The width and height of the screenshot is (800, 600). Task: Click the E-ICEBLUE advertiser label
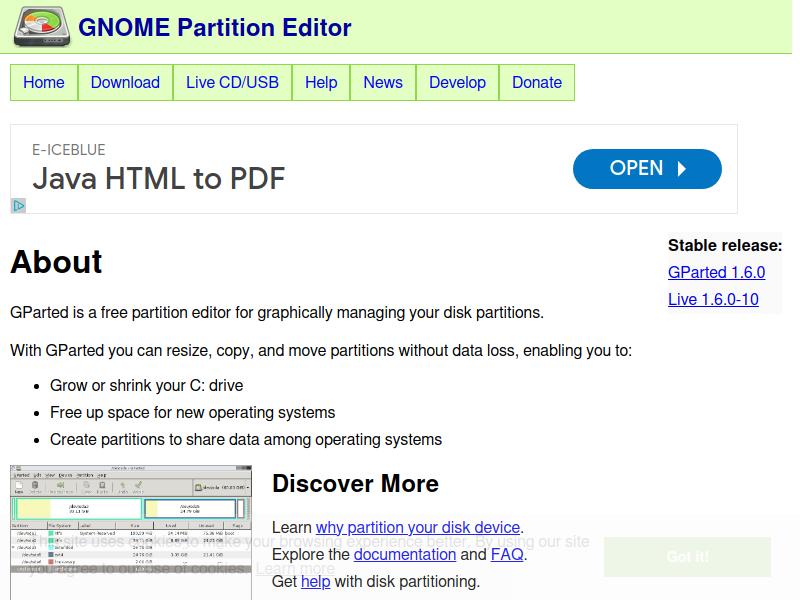coord(69,149)
